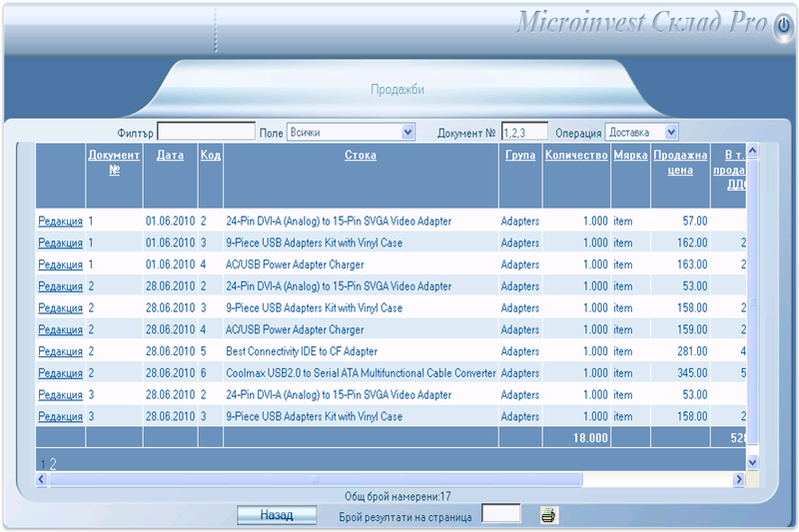Click the power/exit icon at top right
The image size is (799, 532).
pos(783,26)
